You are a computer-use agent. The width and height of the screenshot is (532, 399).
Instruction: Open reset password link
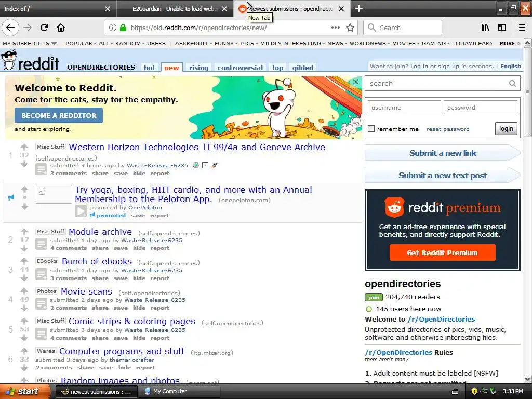coord(448,129)
